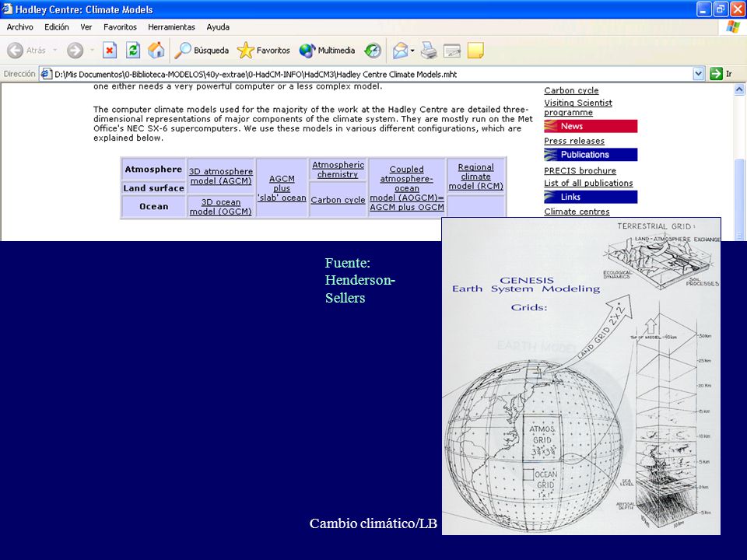Follow the 3D ocean model (OGCM) link
The width and height of the screenshot is (747, 560).
click(x=220, y=207)
